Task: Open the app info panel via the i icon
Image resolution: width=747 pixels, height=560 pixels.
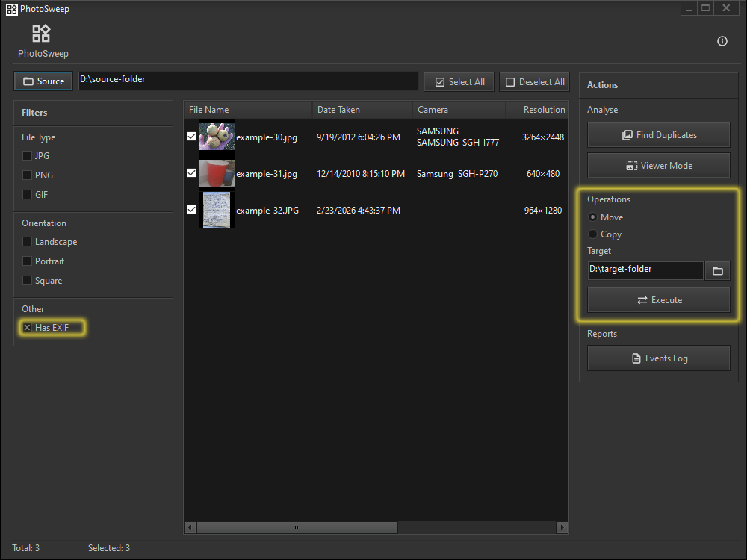Action: pyautogui.click(x=722, y=41)
